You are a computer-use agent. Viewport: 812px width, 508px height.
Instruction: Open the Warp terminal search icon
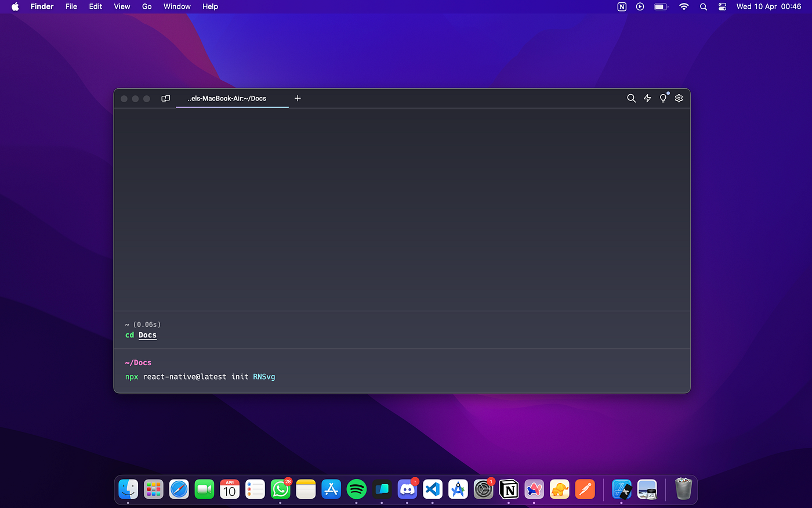pos(631,98)
